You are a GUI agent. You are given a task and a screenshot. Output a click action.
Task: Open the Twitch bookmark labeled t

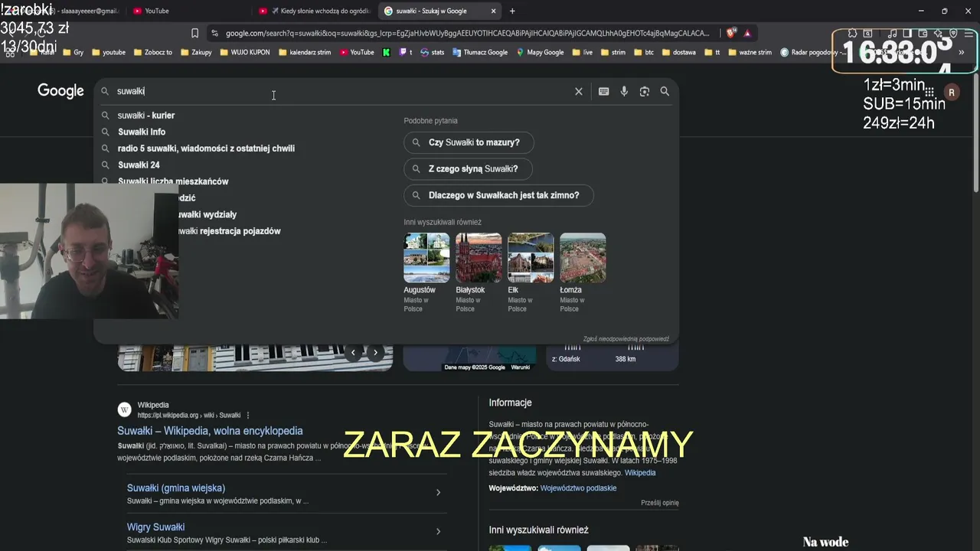point(406,52)
